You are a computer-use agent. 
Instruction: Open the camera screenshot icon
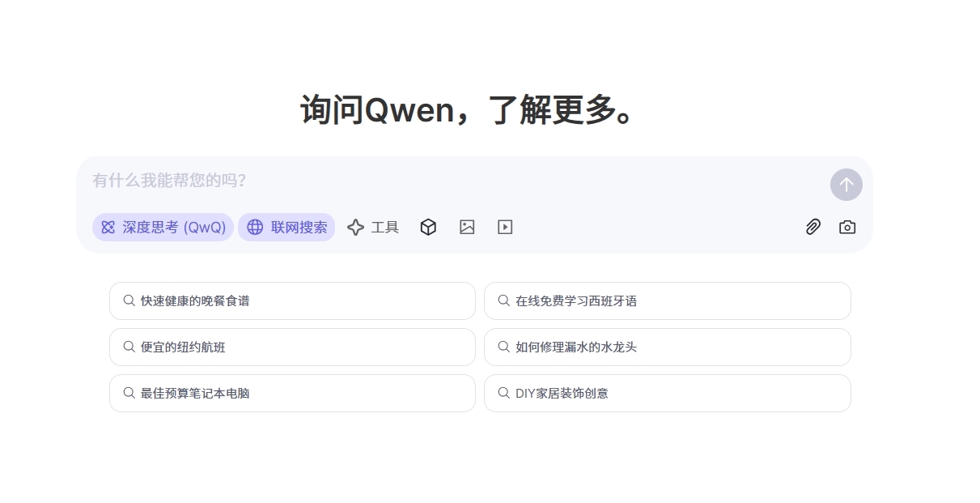847,228
